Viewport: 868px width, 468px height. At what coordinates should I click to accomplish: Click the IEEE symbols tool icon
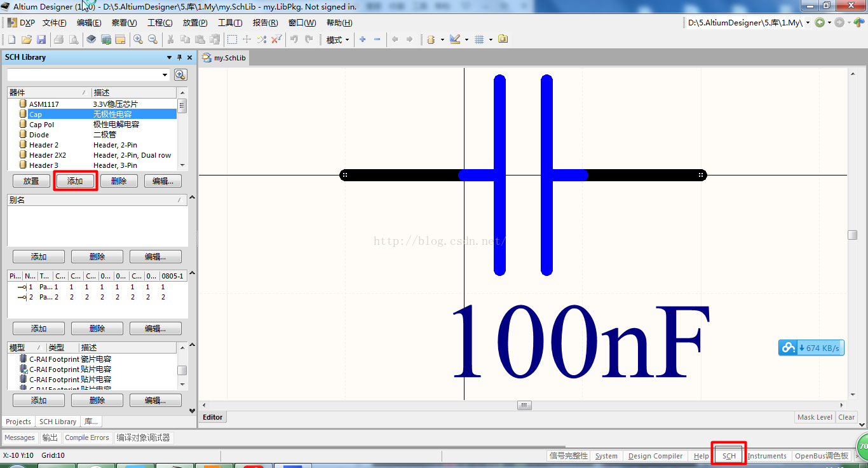431,39
